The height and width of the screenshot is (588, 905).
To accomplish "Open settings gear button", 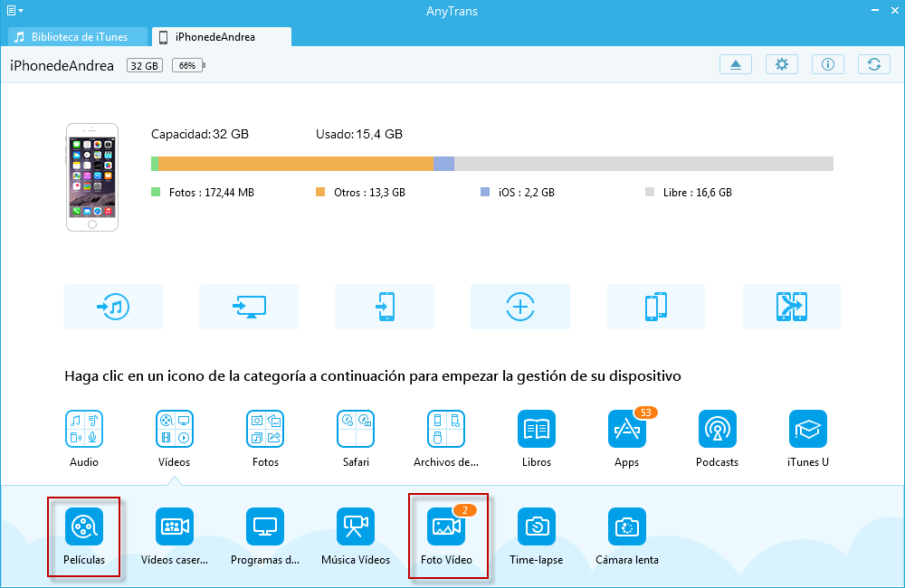I will tap(782, 64).
